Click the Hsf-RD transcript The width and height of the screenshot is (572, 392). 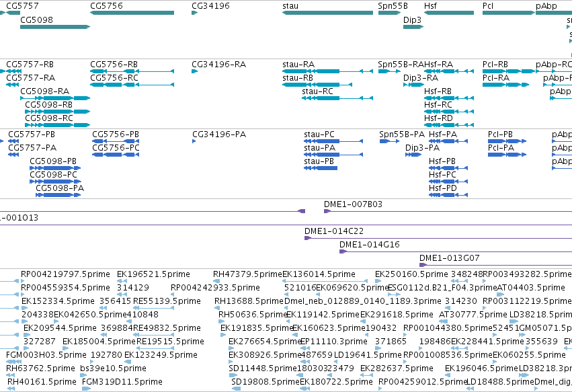(x=449, y=125)
